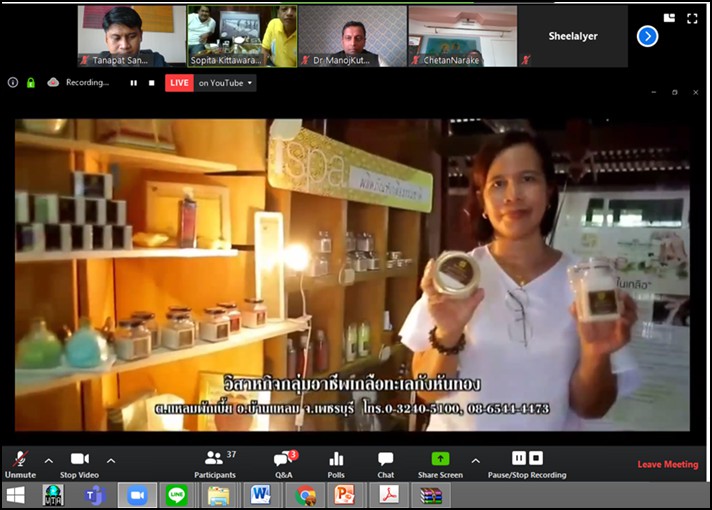Image resolution: width=712 pixels, height=510 pixels.
Task: Open the Polls icon
Action: tap(336, 460)
